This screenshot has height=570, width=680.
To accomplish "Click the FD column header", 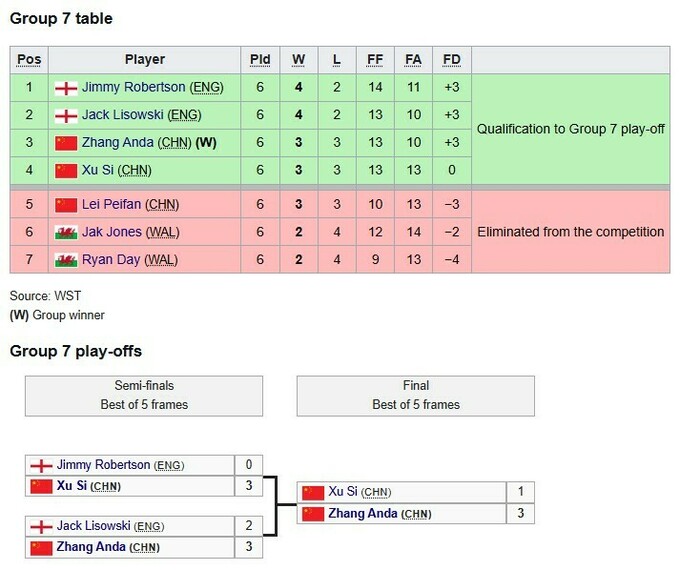I will click(451, 60).
